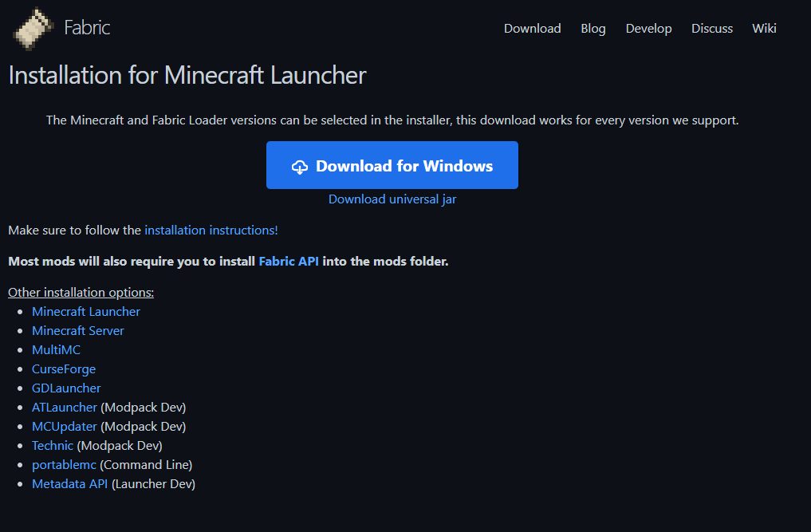Select the Minecraft Launcher installation option
The image size is (811, 532).
pos(86,312)
